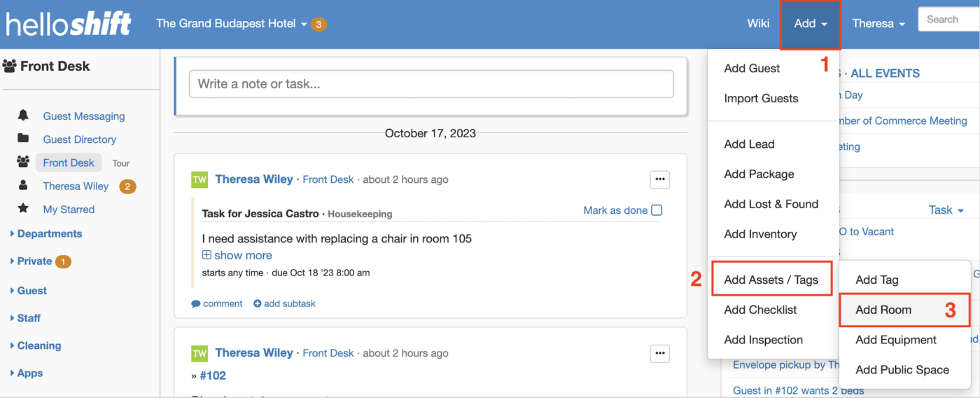980x398 pixels.
Task: Select Add Lost & Found menu item
Action: (x=771, y=204)
